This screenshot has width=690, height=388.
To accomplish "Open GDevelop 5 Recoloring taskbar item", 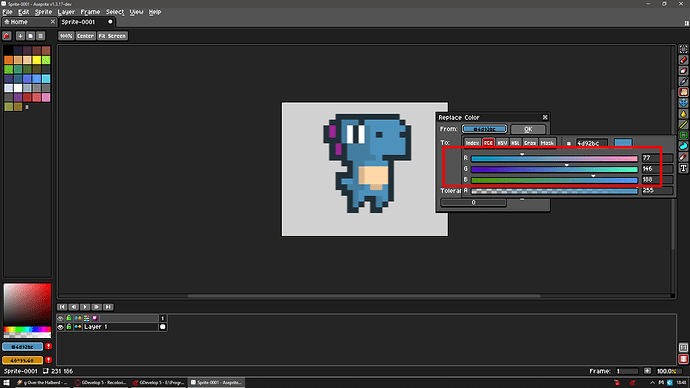I will tap(101, 382).
